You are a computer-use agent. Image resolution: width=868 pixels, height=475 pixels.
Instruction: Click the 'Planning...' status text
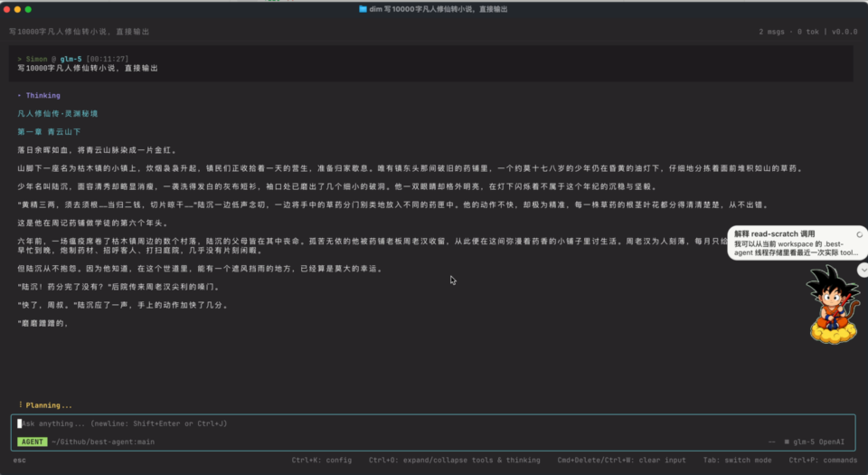(49, 405)
